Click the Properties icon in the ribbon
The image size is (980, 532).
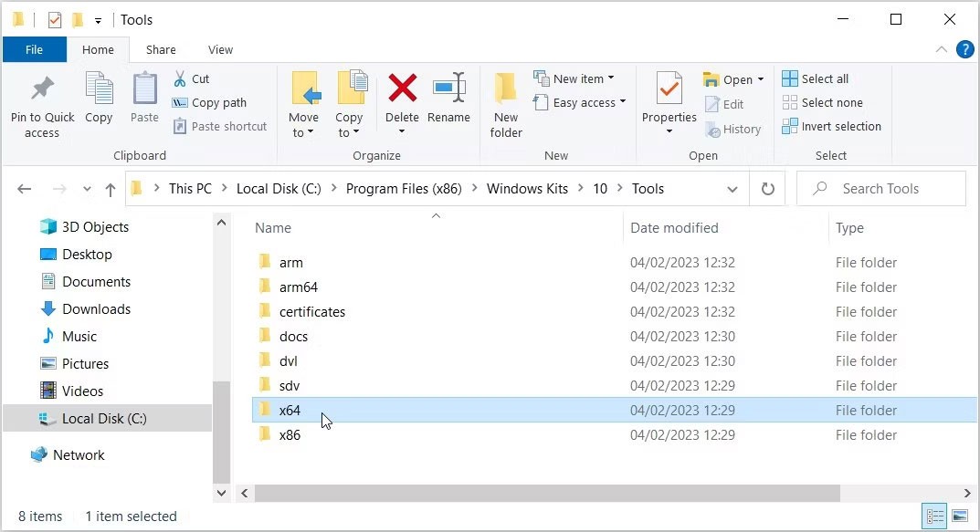pyautogui.click(x=669, y=89)
